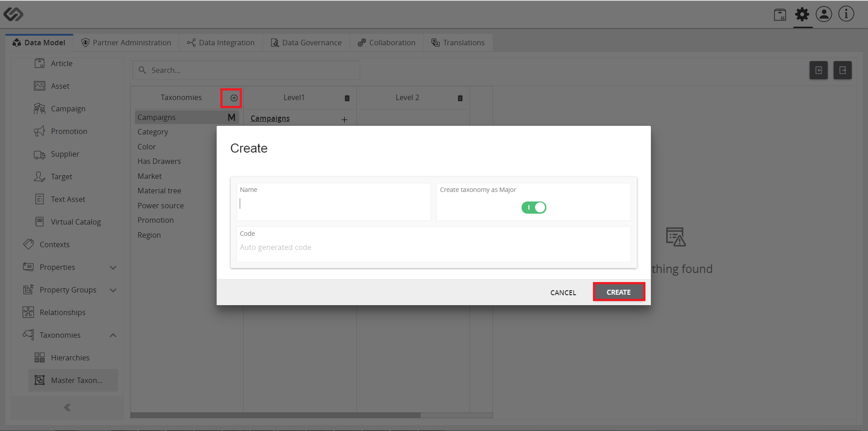This screenshot has height=431, width=868.
Task: Select Color taxonomy
Action: pyautogui.click(x=147, y=147)
